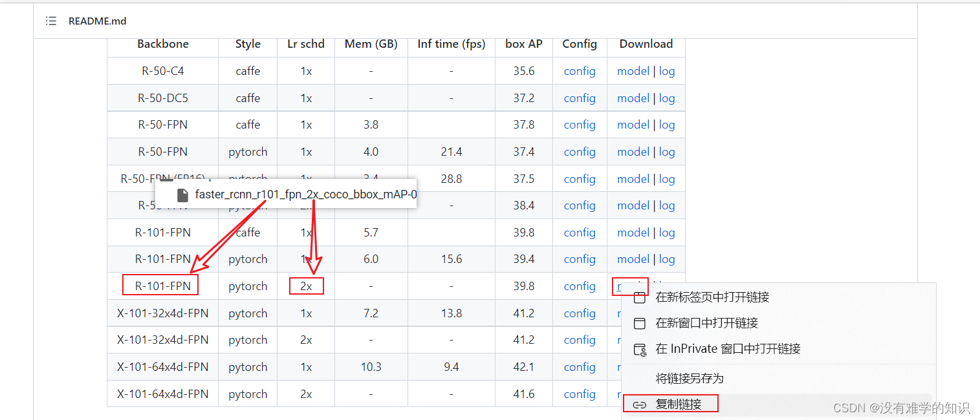The image size is (980, 420).
Task: Open the README outline list icon
Action: [51, 21]
